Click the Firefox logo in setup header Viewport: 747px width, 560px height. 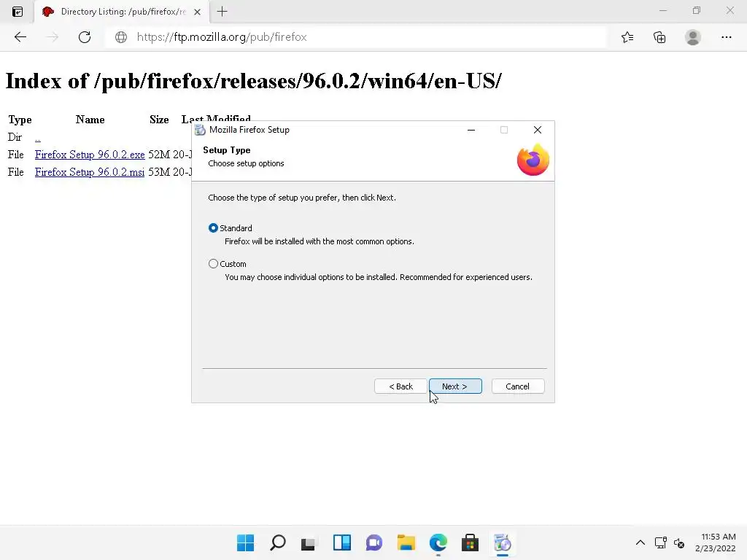coord(533,160)
